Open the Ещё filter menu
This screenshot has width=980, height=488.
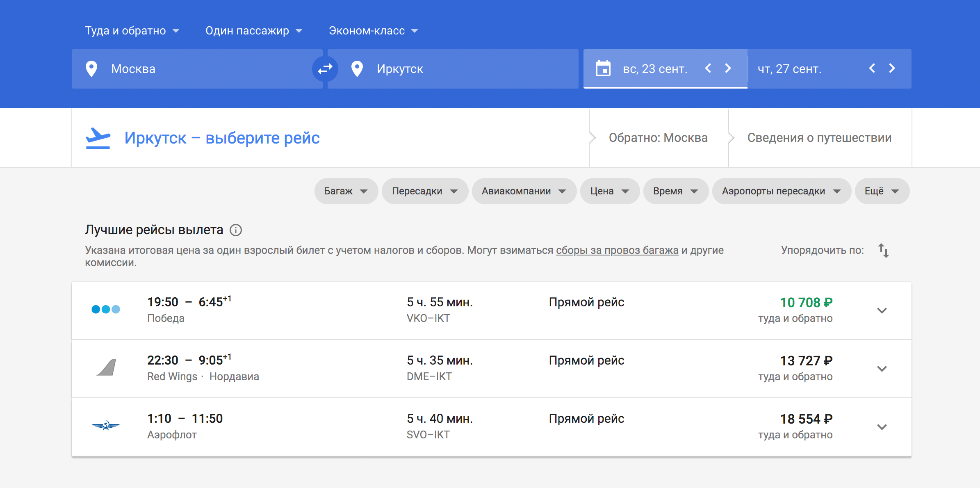click(x=882, y=191)
